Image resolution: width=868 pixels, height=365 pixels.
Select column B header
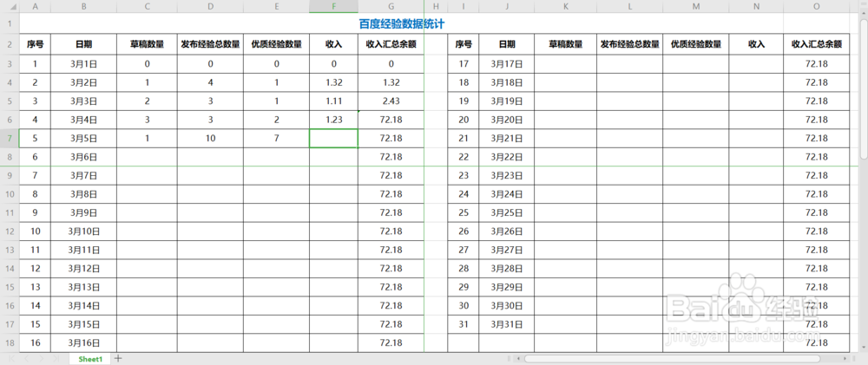point(83,6)
